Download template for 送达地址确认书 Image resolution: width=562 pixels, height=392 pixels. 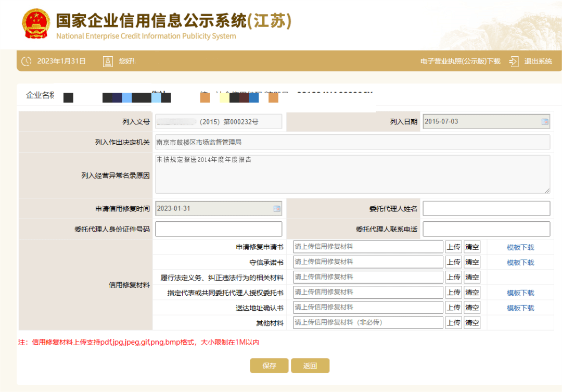point(520,307)
